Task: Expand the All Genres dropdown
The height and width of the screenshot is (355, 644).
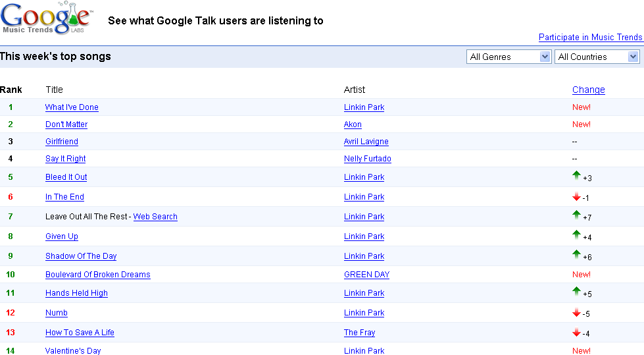Action: click(508, 57)
